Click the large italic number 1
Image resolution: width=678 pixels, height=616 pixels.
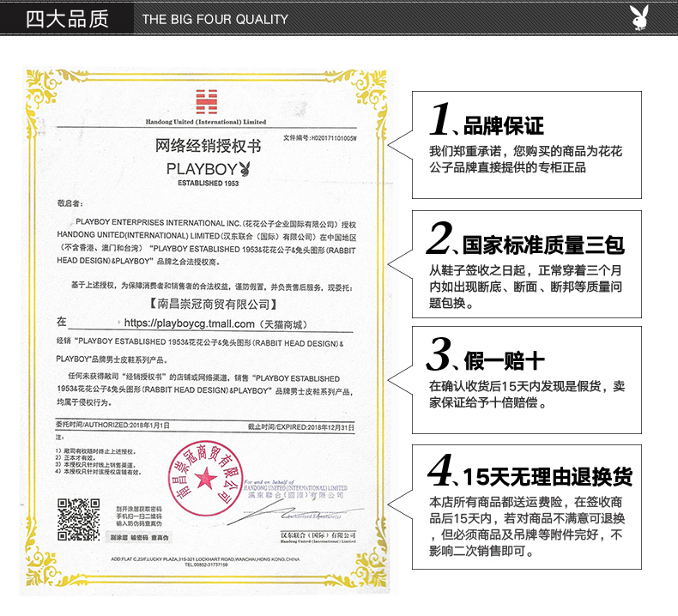pyautogui.click(x=440, y=118)
